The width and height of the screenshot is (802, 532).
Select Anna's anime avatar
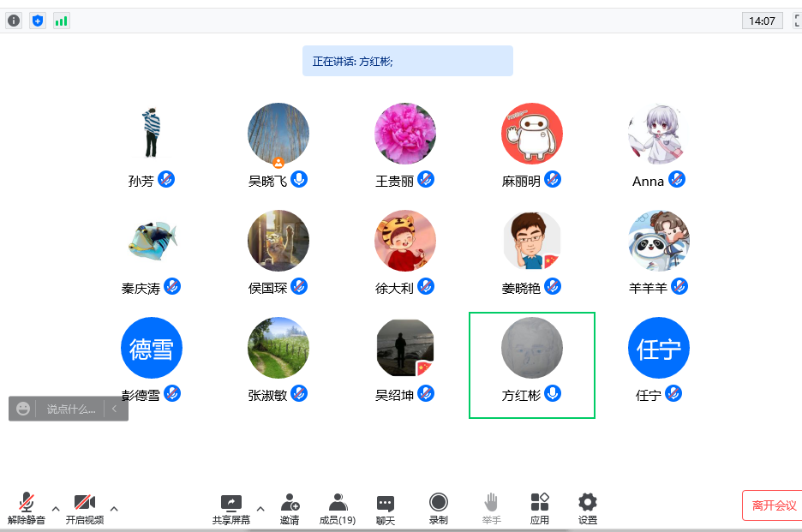659,134
